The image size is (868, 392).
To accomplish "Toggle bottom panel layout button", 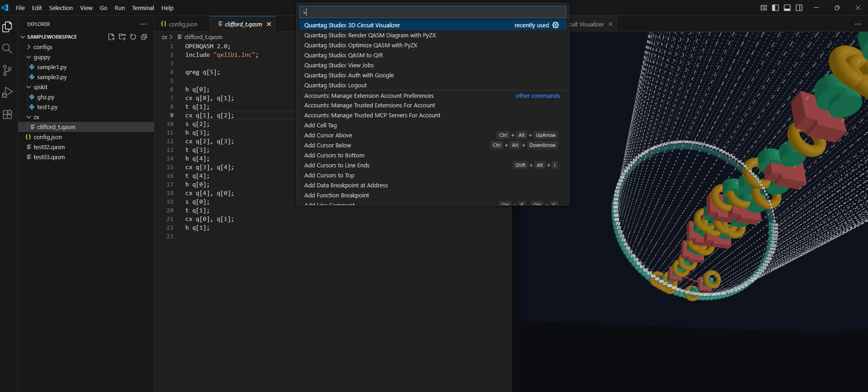I will coord(787,8).
